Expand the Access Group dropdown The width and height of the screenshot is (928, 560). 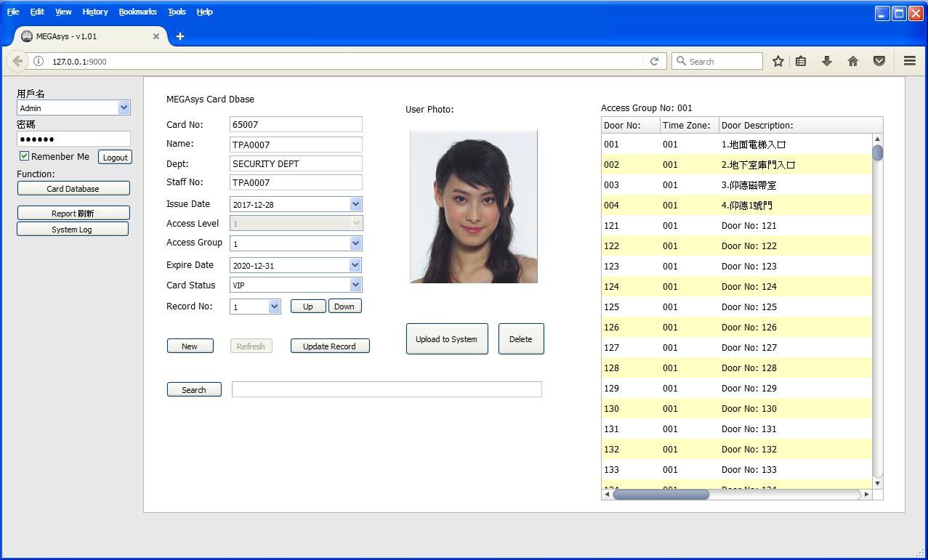point(355,244)
